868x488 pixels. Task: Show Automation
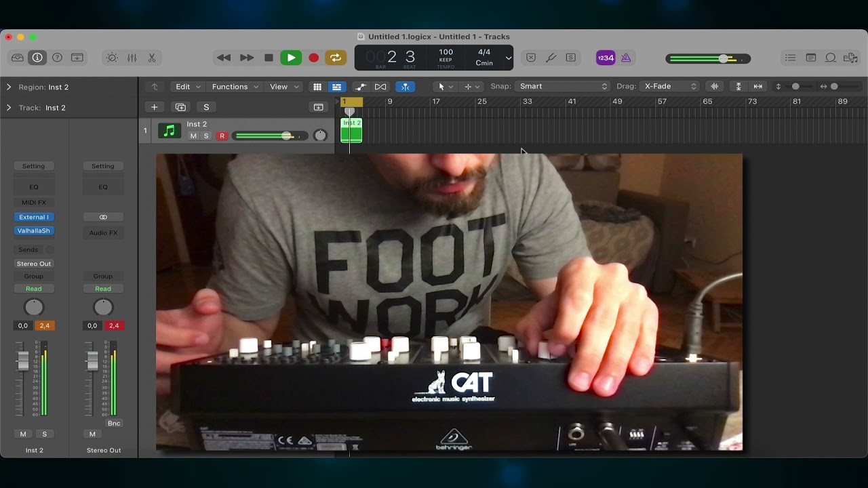tap(361, 87)
